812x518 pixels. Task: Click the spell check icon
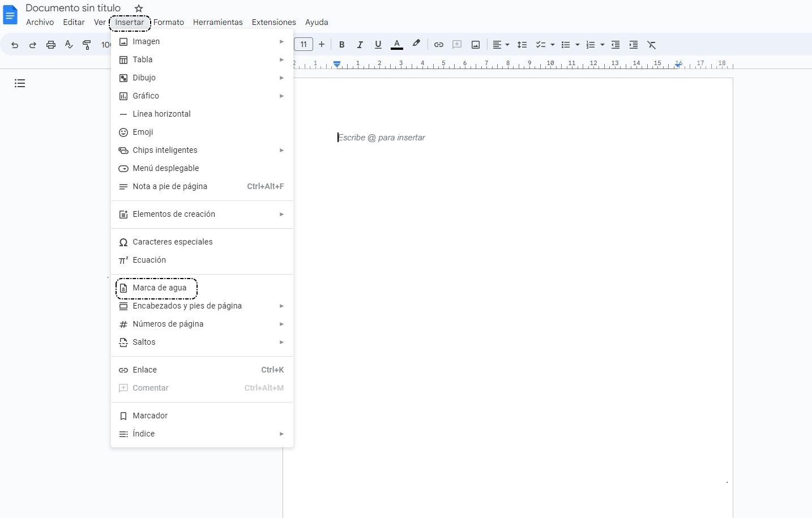(69, 45)
